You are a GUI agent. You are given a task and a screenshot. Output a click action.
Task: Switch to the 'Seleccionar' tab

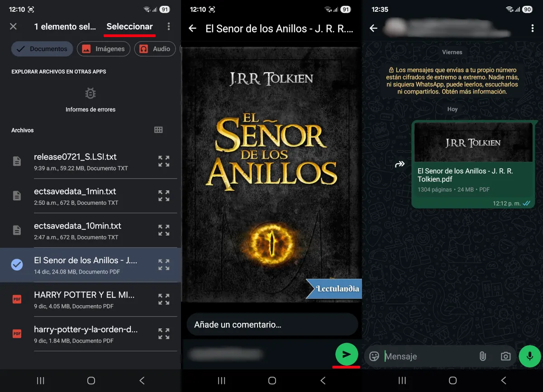pos(129,27)
